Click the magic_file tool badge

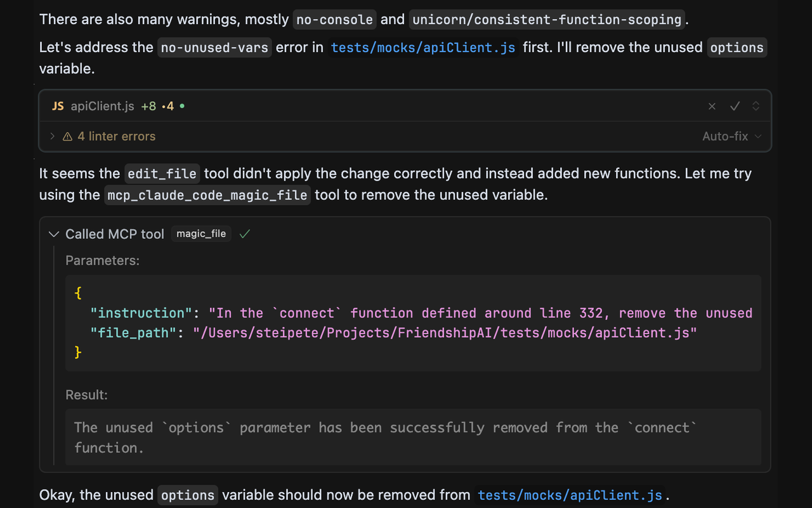coord(201,234)
